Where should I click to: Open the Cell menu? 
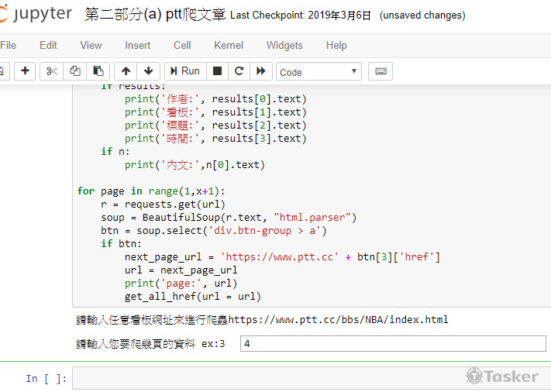tap(182, 45)
